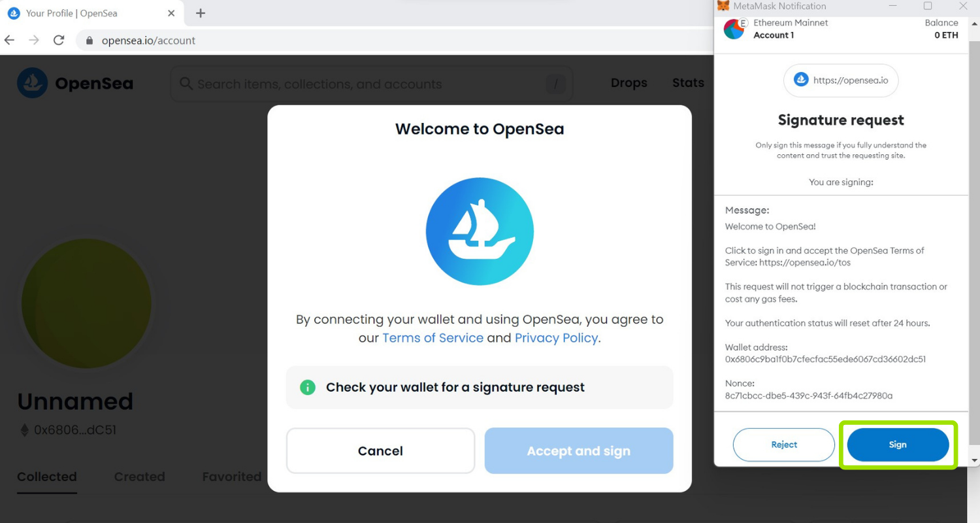Click the full wallet address in message
The width and height of the screenshot is (980, 523).
(x=825, y=359)
